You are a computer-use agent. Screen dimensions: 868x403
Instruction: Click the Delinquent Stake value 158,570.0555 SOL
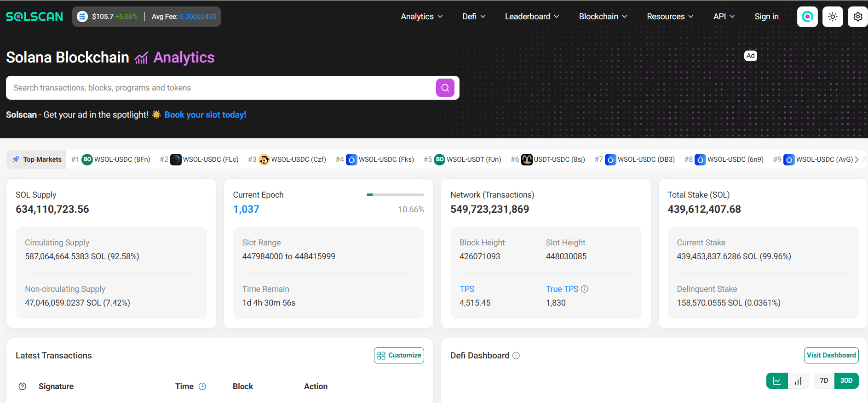[x=729, y=303]
